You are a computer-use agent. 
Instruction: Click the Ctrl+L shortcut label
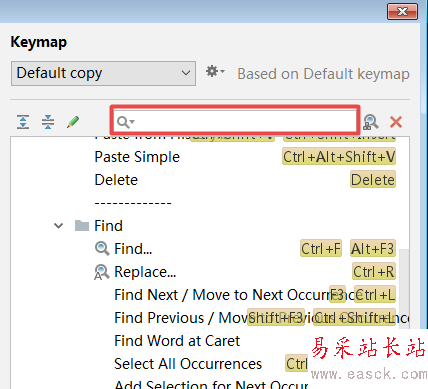tap(375, 295)
